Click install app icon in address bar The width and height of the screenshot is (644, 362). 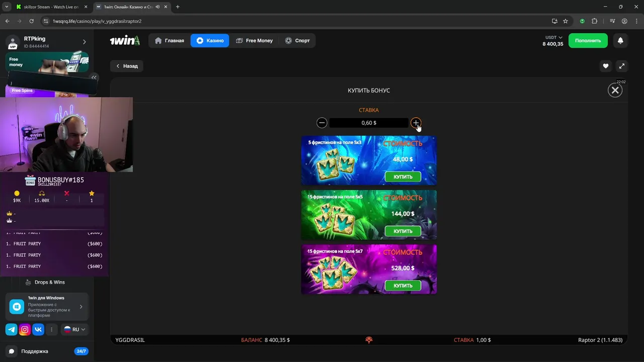point(554,21)
